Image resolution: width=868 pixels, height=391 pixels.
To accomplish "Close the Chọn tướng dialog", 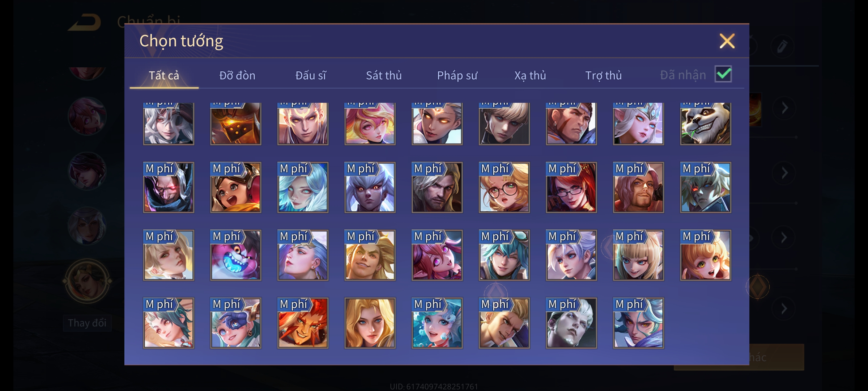I will point(727,41).
